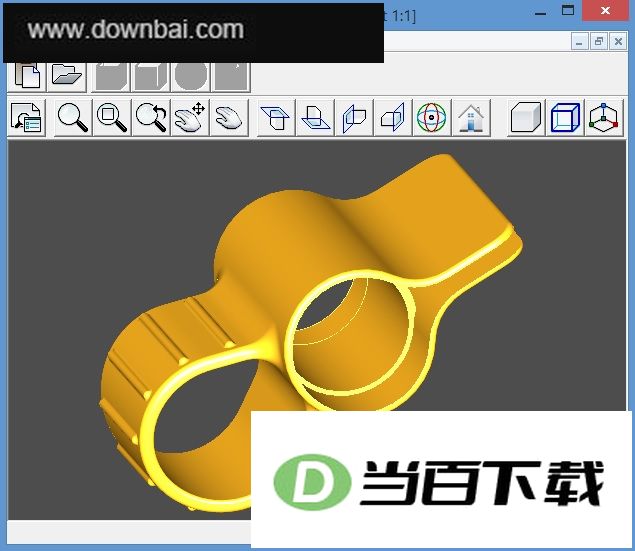
Task: Restore the inner document window
Action: click(x=599, y=42)
